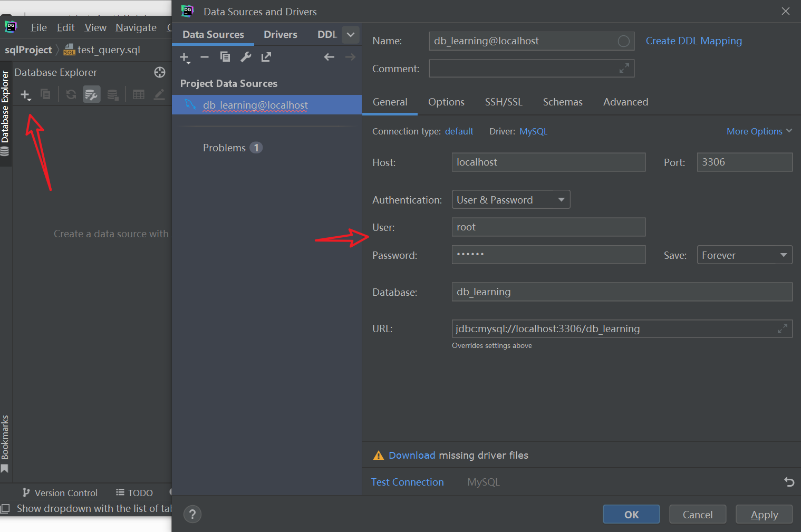Go forward with the right arrow icon

pyautogui.click(x=350, y=57)
